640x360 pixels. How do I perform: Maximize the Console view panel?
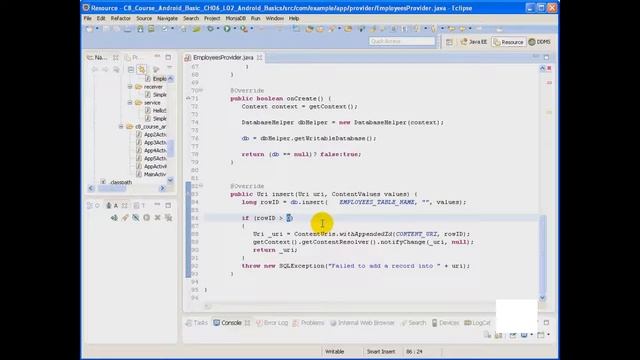547,322
